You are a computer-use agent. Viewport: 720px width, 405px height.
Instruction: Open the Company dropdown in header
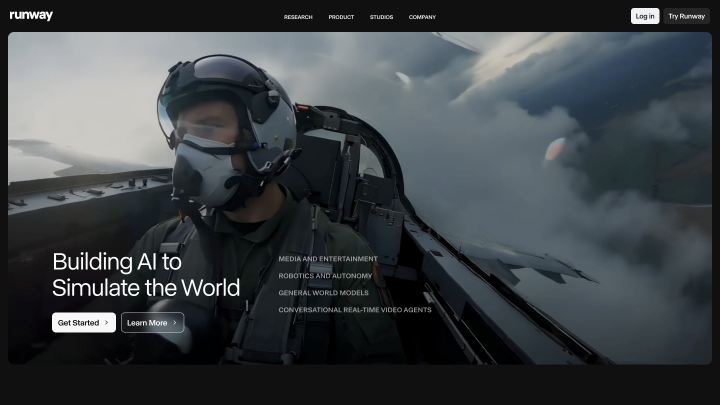coord(422,17)
